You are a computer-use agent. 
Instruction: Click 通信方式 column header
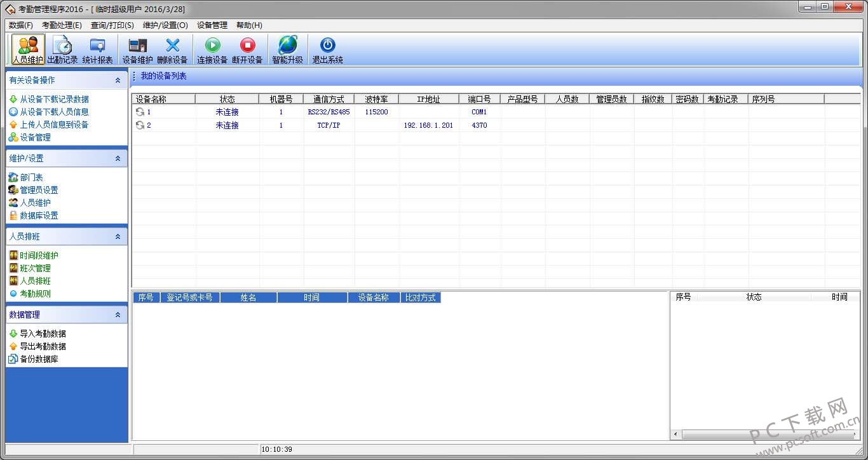pyautogui.click(x=329, y=99)
